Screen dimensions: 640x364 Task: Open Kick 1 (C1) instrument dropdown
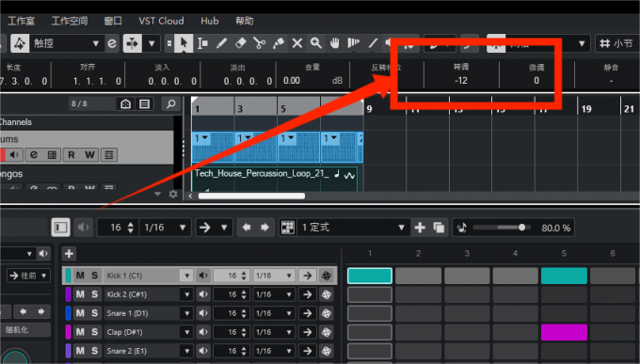coord(186,276)
